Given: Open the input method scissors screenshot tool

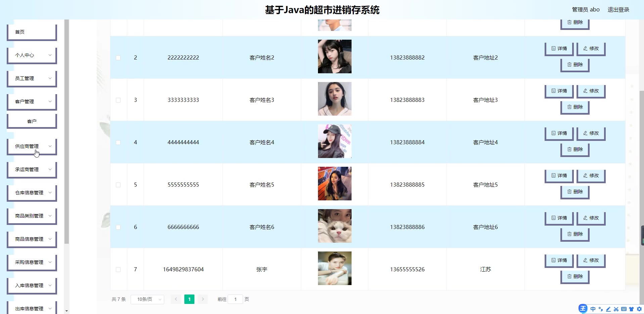Looking at the screenshot, I should coord(616,309).
